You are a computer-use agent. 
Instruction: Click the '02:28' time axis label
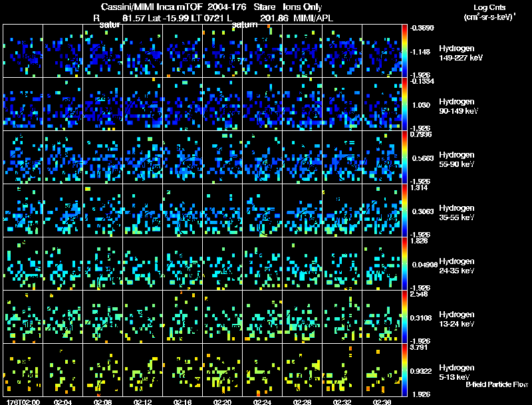point(302,402)
